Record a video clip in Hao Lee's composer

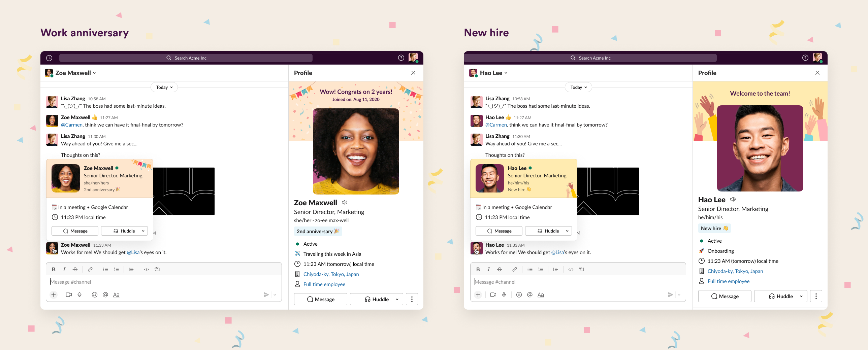pyautogui.click(x=493, y=295)
